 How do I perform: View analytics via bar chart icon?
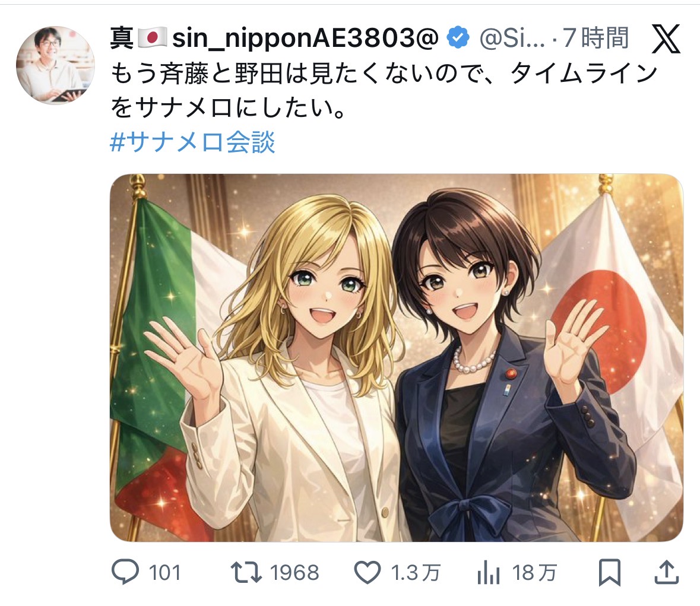coord(489,573)
